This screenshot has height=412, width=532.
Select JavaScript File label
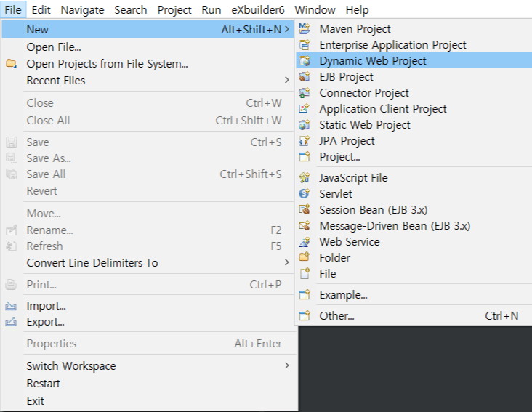coord(353,178)
